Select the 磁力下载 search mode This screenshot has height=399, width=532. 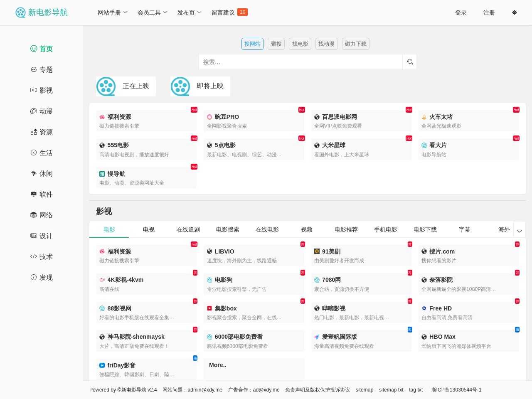tap(356, 44)
